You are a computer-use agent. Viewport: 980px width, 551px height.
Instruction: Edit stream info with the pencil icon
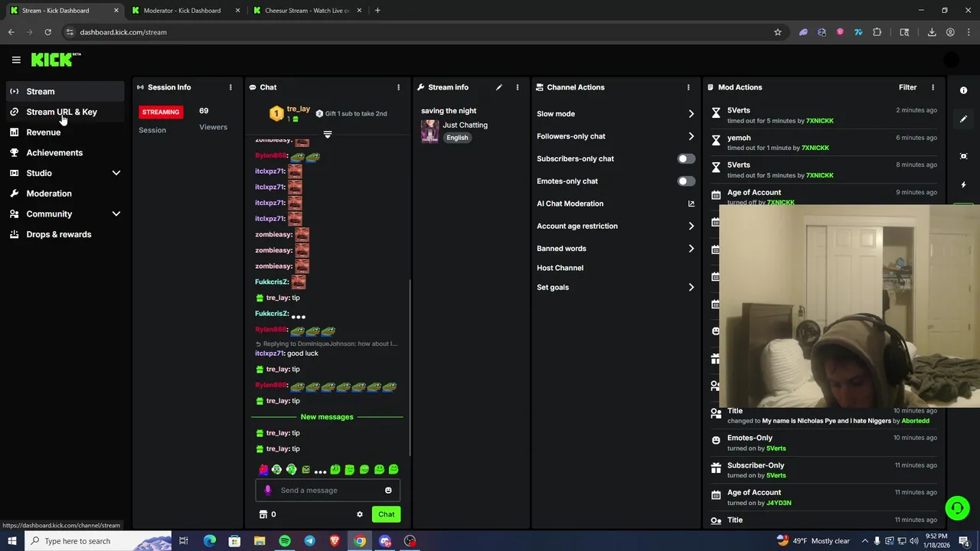point(498,87)
